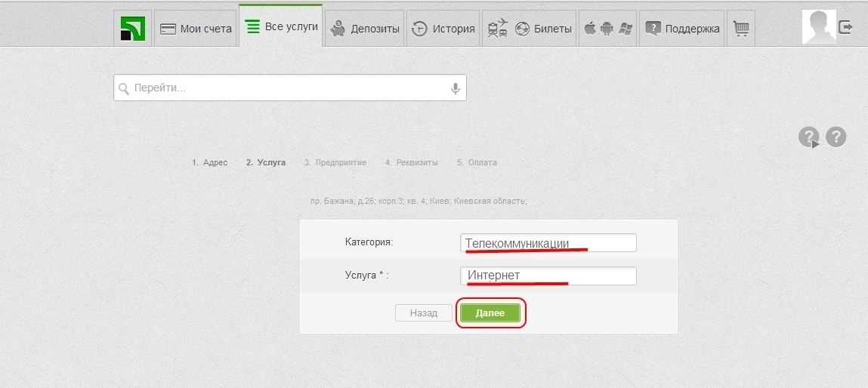Click the search magnifier icon

[124, 88]
